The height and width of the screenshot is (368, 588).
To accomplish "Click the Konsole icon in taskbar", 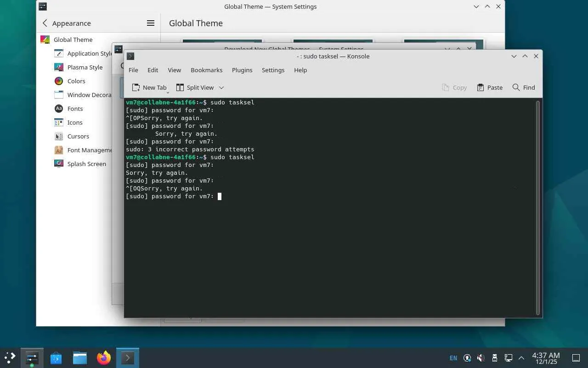I will (x=128, y=357).
